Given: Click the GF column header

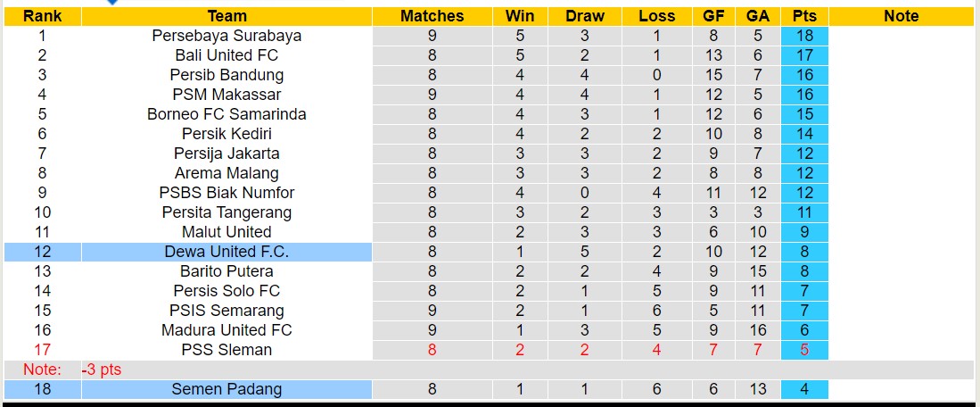Looking at the screenshot, I should coord(712,16).
